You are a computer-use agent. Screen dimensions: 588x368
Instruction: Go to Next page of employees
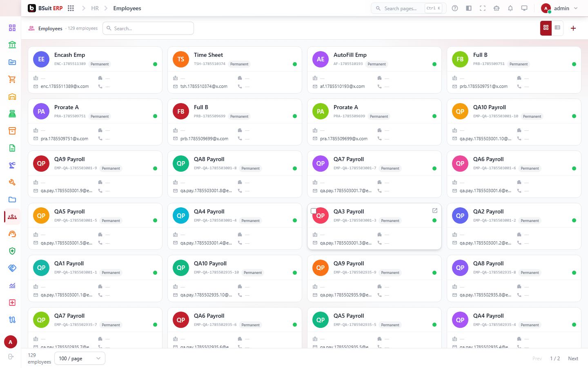click(x=573, y=358)
